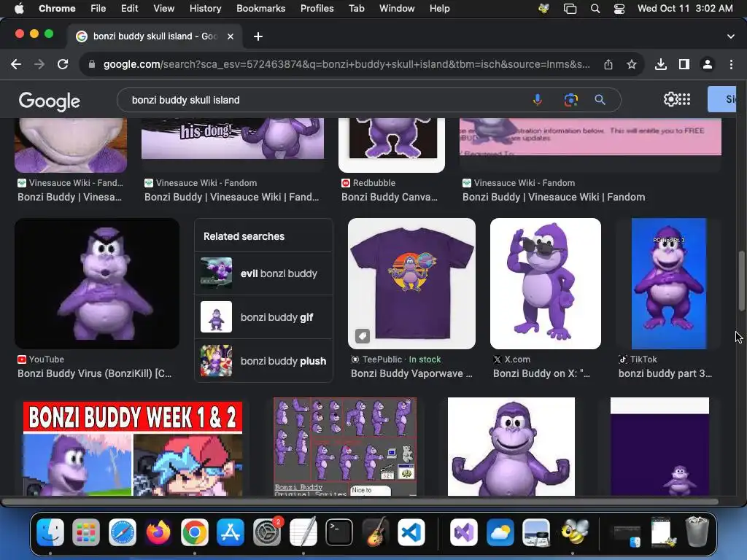Click Bonzi Buddy Vaporwave result title

(x=411, y=373)
